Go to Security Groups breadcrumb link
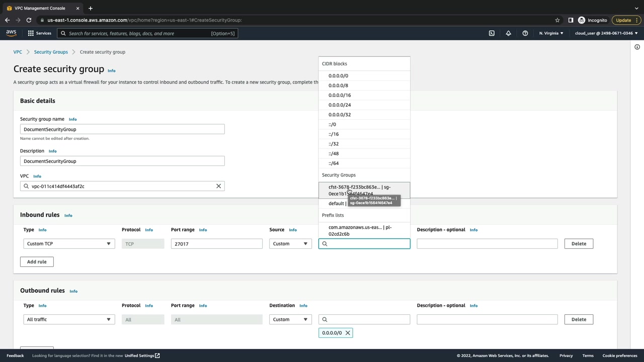This screenshot has height=362, width=644. 51,52
